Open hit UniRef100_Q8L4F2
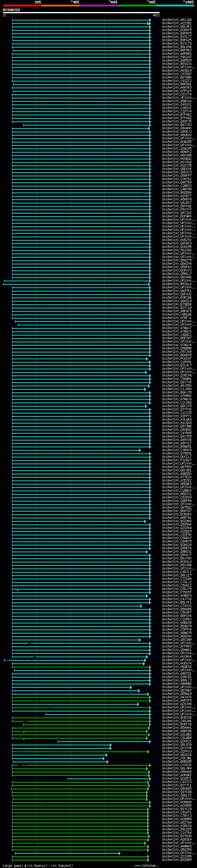This screenshot has height=868, width=197. pos(176,26)
